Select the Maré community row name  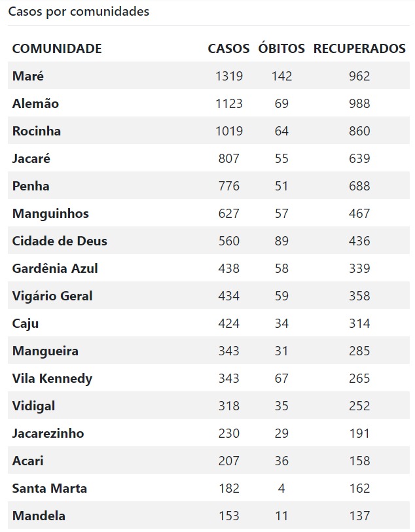tap(28, 76)
